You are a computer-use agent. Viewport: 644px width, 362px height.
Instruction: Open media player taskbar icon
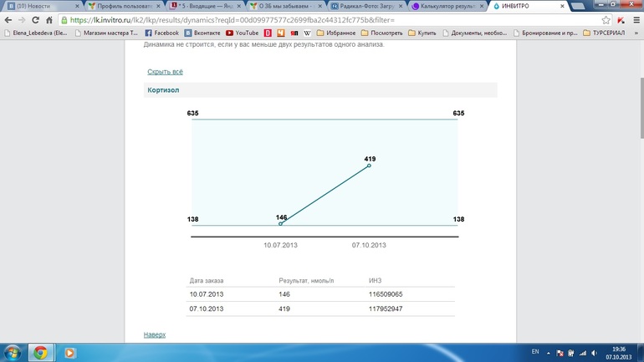coord(69,353)
